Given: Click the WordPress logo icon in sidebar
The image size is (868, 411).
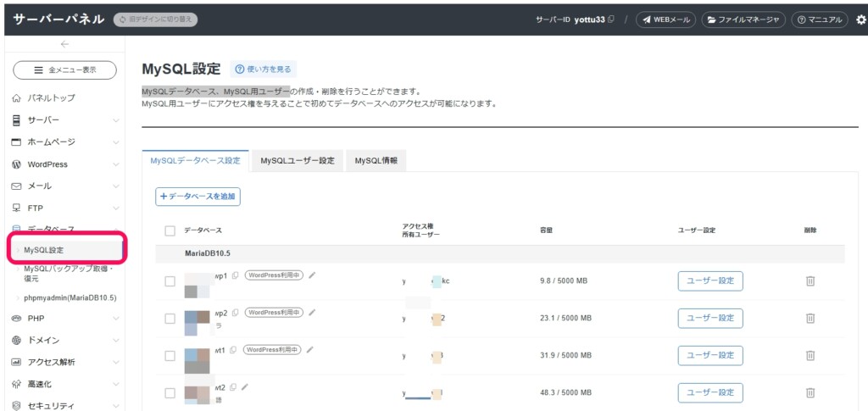Looking at the screenshot, I should 16,164.
